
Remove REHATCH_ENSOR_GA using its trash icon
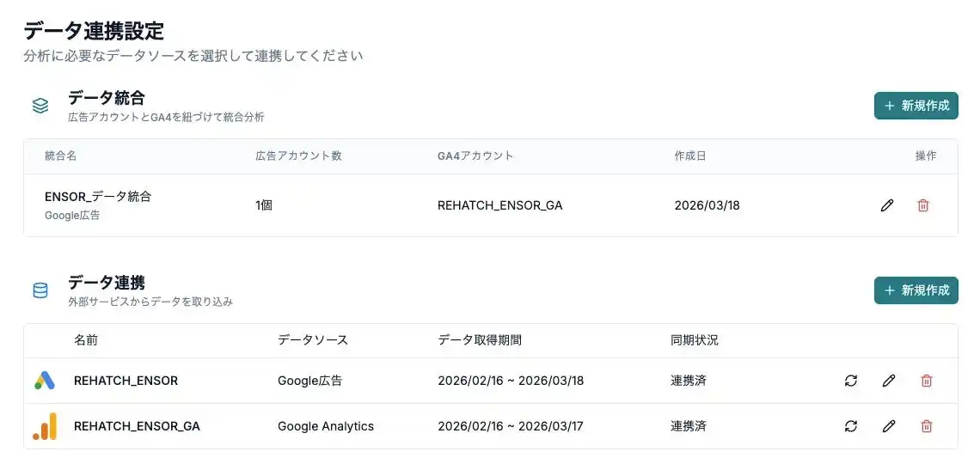point(927,426)
